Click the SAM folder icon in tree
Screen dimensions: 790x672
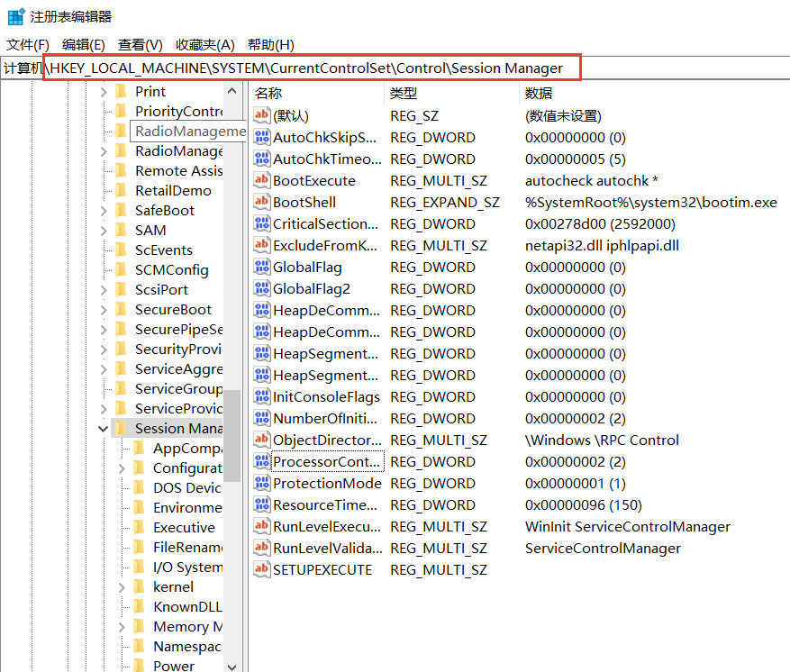click(x=121, y=231)
